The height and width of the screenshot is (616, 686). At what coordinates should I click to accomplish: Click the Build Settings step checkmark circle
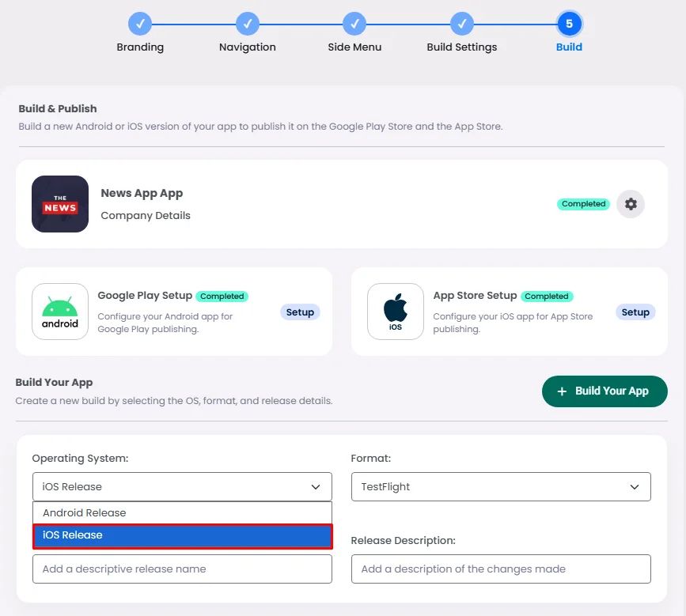point(461,24)
